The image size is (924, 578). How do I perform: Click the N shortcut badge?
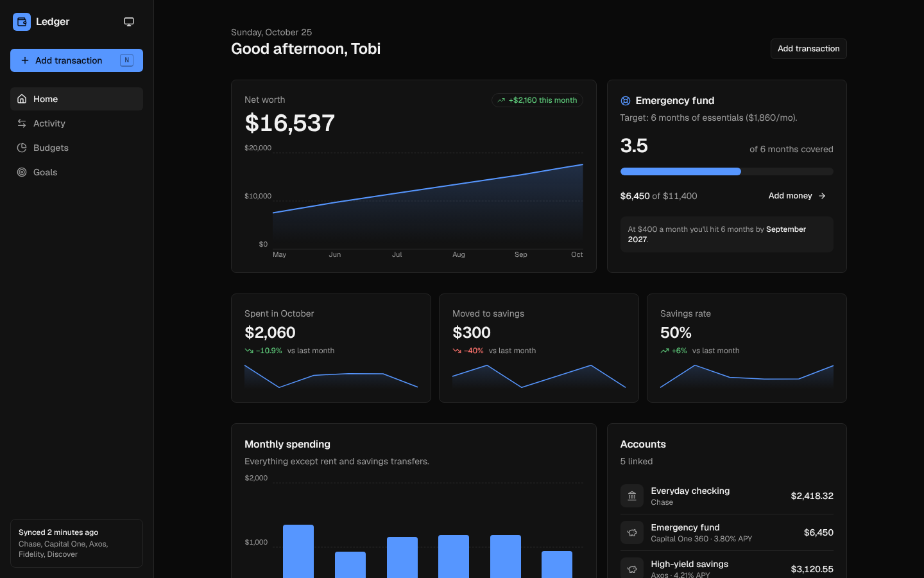[x=126, y=60]
